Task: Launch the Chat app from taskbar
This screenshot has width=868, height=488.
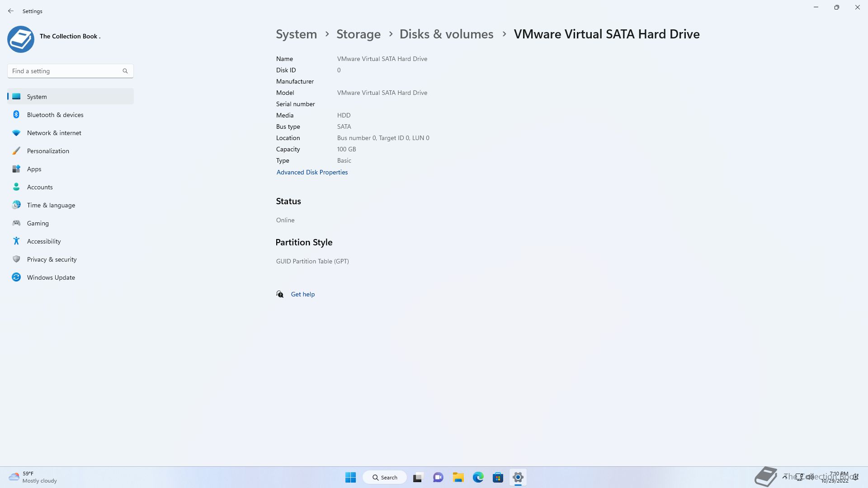Action: tap(438, 477)
